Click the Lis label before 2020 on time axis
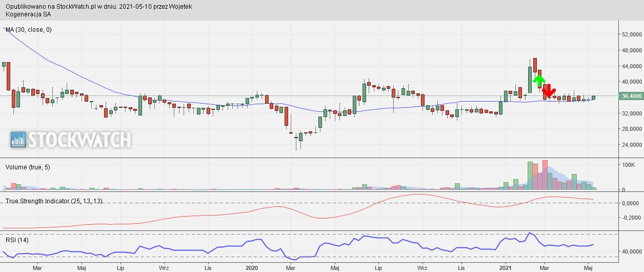Viewport: 644px width, 272px height. pos(208,268)
